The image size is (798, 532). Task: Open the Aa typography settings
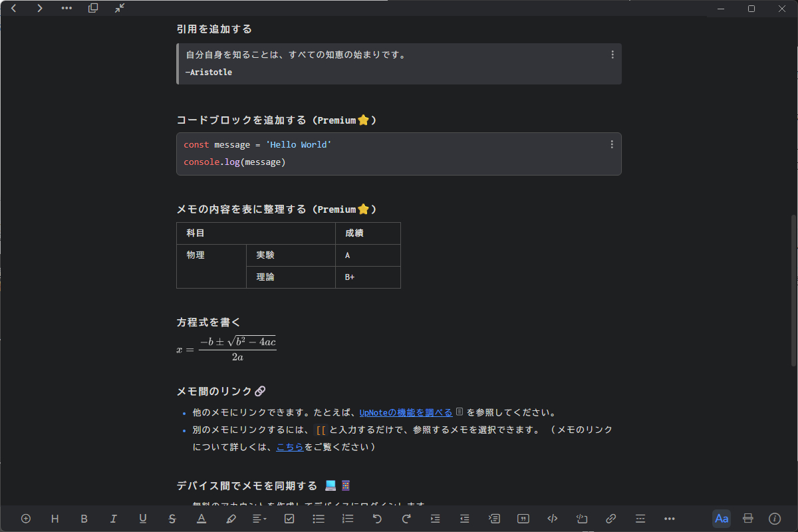coord(721,519)
